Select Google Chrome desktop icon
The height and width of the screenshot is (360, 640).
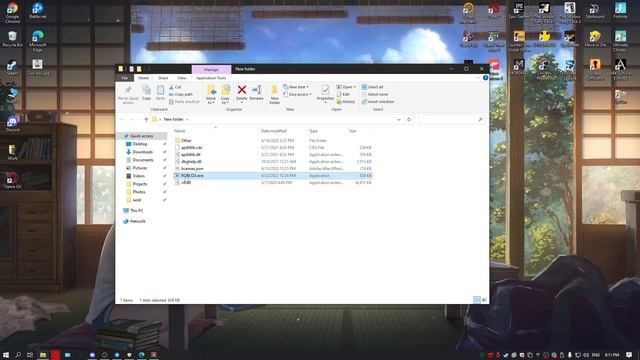(x=12, y=12)
